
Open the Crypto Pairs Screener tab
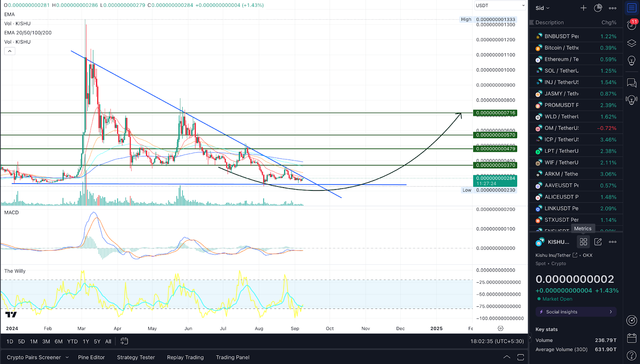[x=34, y=357]
